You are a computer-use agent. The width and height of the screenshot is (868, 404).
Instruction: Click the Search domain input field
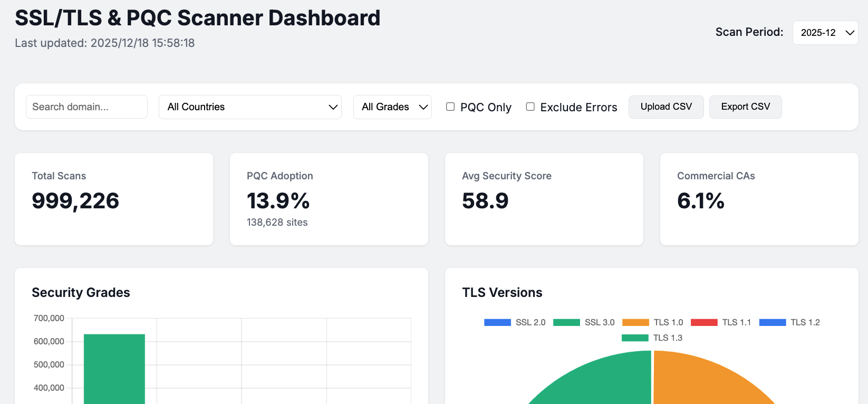pos(86,107)
